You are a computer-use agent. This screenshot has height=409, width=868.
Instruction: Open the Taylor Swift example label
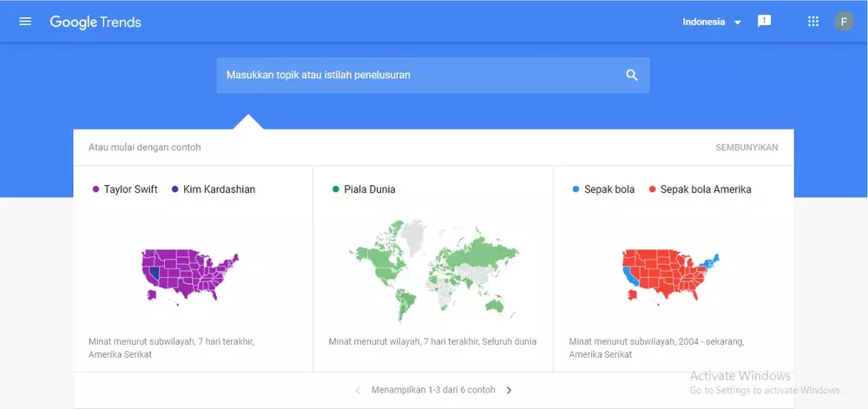tap(131, 189)
